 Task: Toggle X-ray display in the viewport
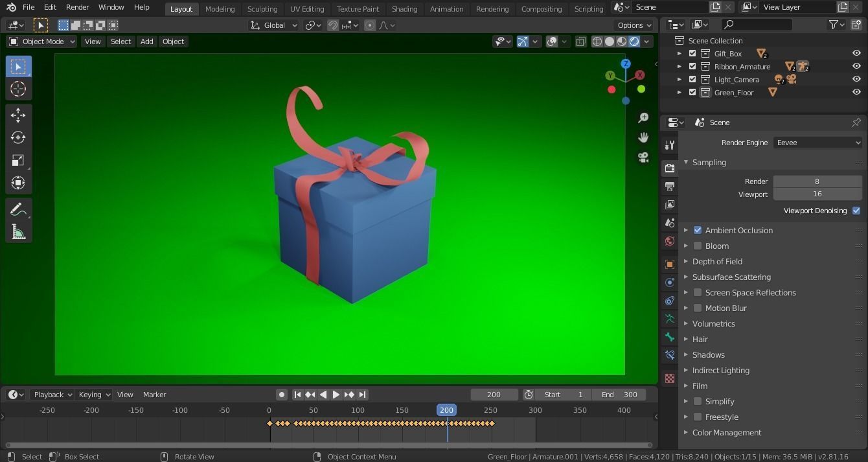pyautogui.click(x=580, y=41)
